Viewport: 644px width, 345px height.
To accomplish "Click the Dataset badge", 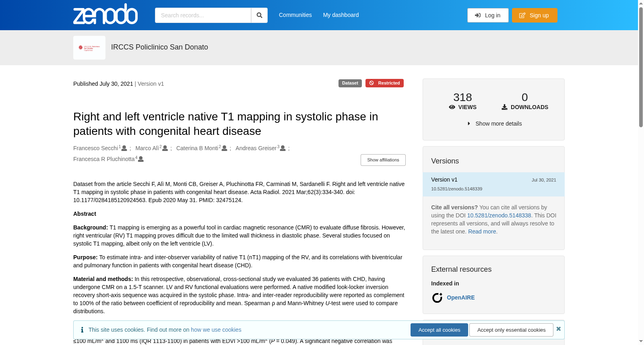I will coord(350,83).
